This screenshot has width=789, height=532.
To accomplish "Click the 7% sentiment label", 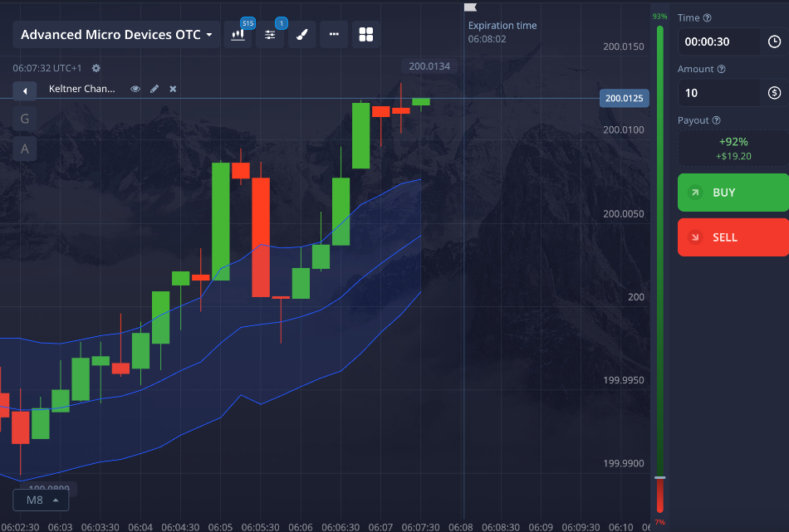I will [x=659, y=522].
